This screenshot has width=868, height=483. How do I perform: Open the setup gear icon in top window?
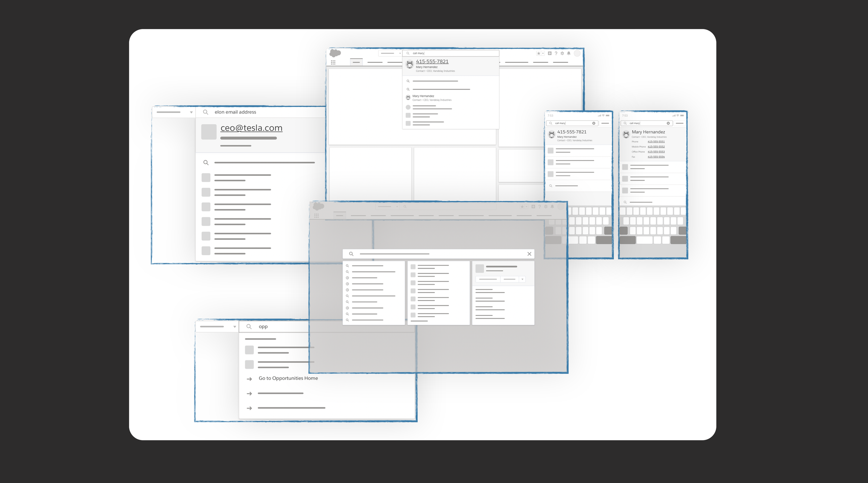(562, 53)
